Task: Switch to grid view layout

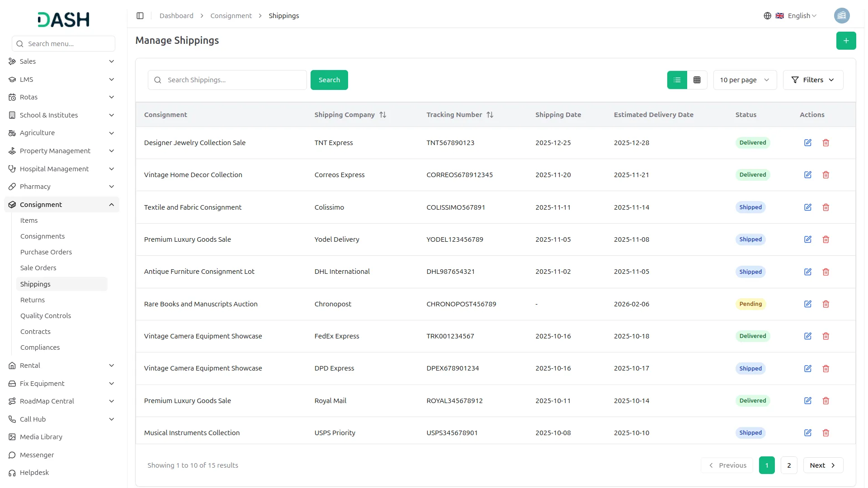Action: pyautogui.click(x=697, y=80)
